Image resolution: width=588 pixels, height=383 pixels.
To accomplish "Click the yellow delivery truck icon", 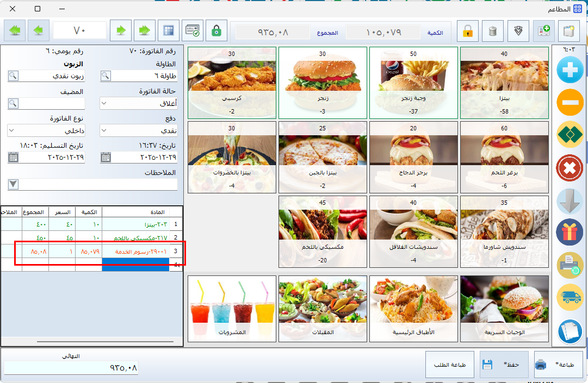I will (x=570, y=297).
